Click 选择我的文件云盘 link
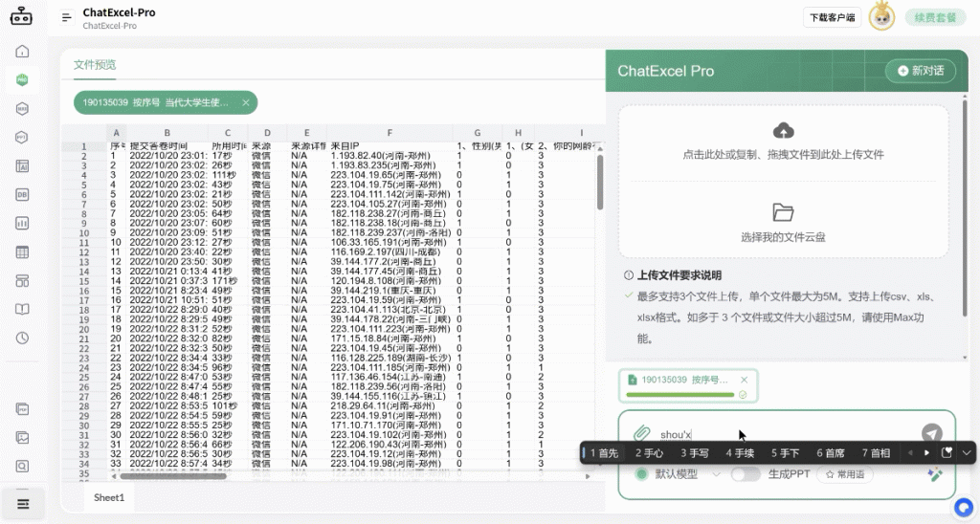 click(783, 237)
